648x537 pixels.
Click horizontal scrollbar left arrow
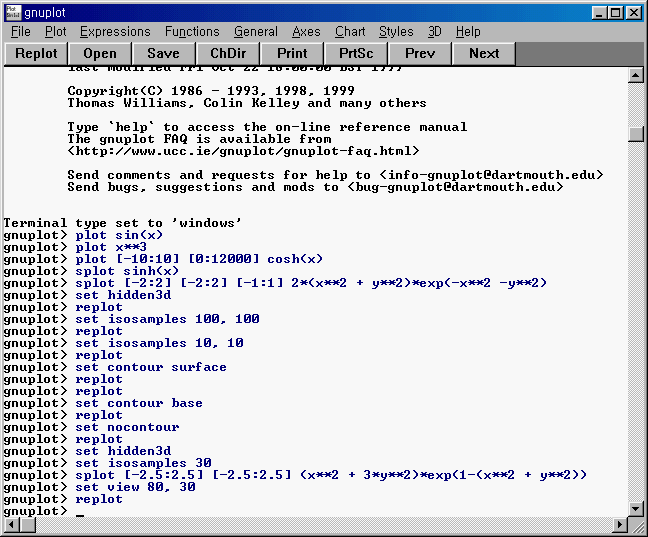12,525
